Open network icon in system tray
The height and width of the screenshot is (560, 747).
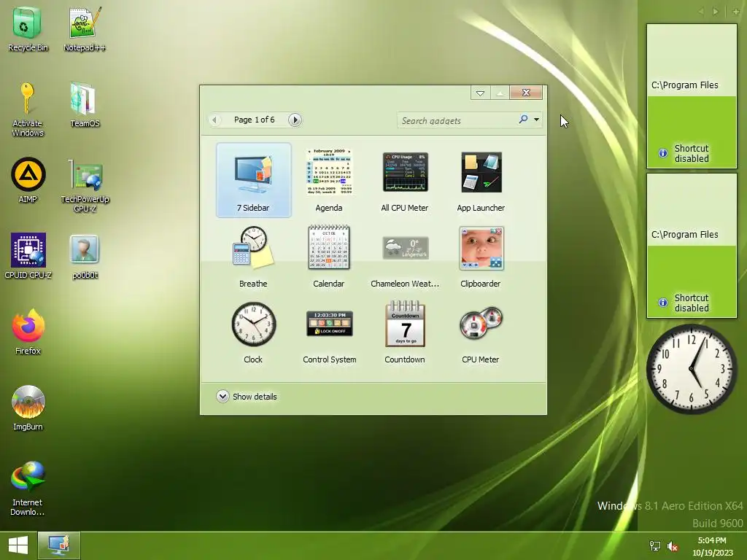click(x=655, y=546)
